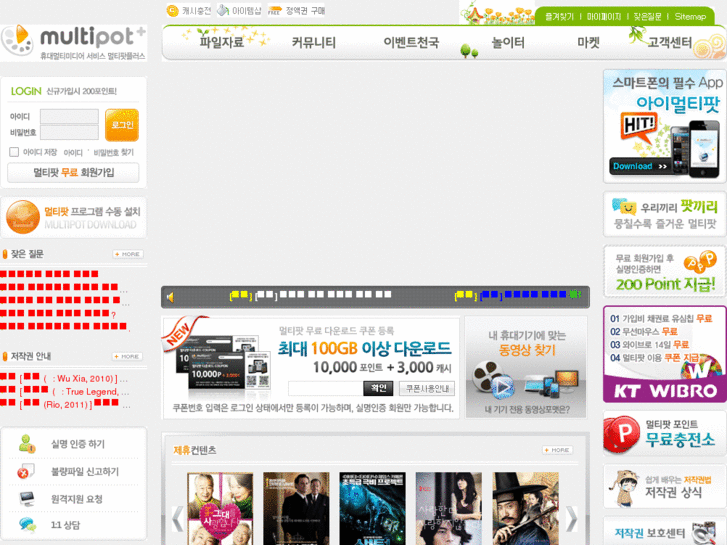Click 실명 인증 하기 user icon
The height and width of the screenshot is (545, 727).
[x=27, y=444]
